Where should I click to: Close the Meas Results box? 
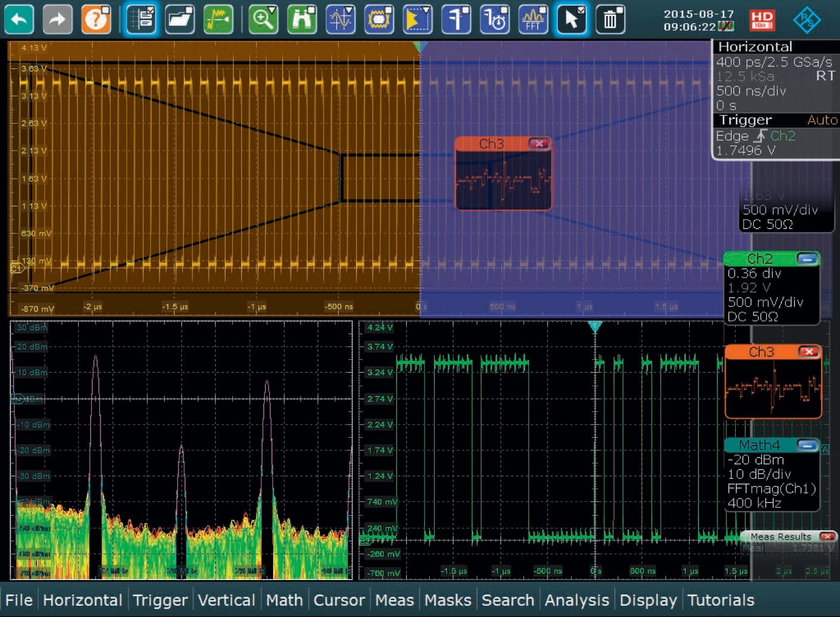pos(827,537)
